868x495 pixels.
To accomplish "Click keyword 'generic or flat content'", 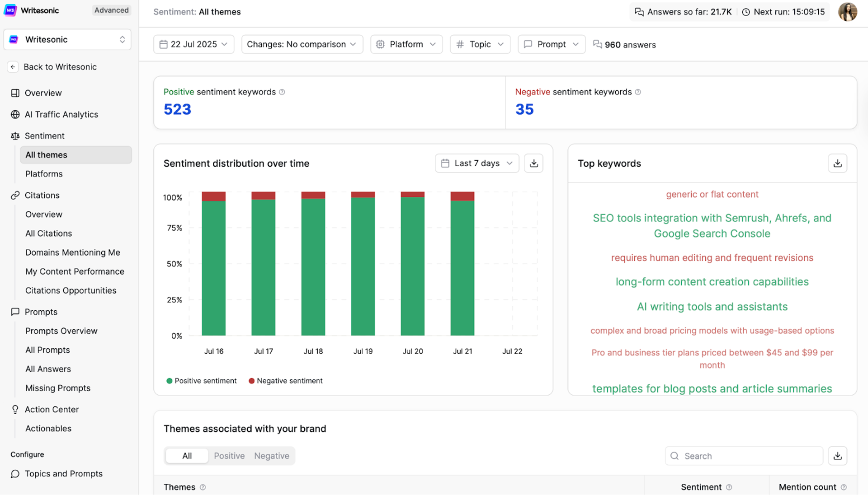I will [x=712, y=195].
